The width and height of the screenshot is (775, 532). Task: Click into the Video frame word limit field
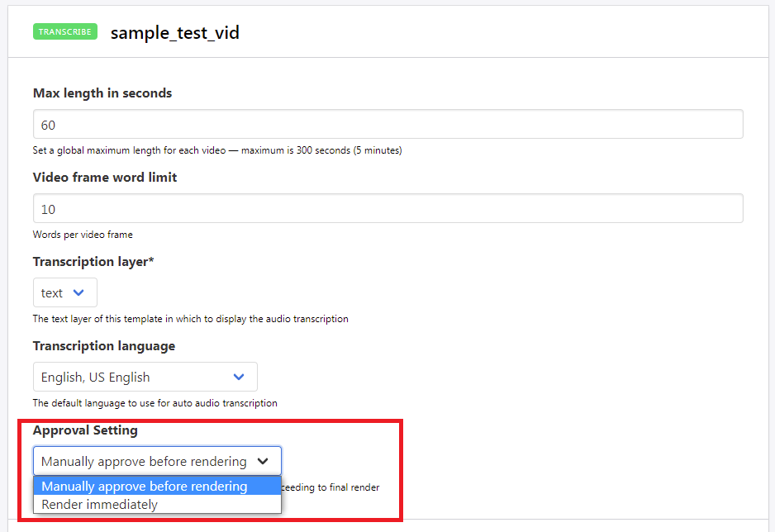[x=387, y=209]
